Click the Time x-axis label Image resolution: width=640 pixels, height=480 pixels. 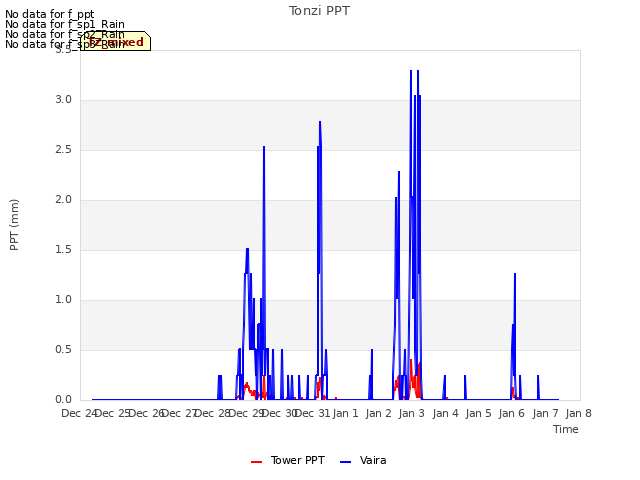tap(566, 429)
